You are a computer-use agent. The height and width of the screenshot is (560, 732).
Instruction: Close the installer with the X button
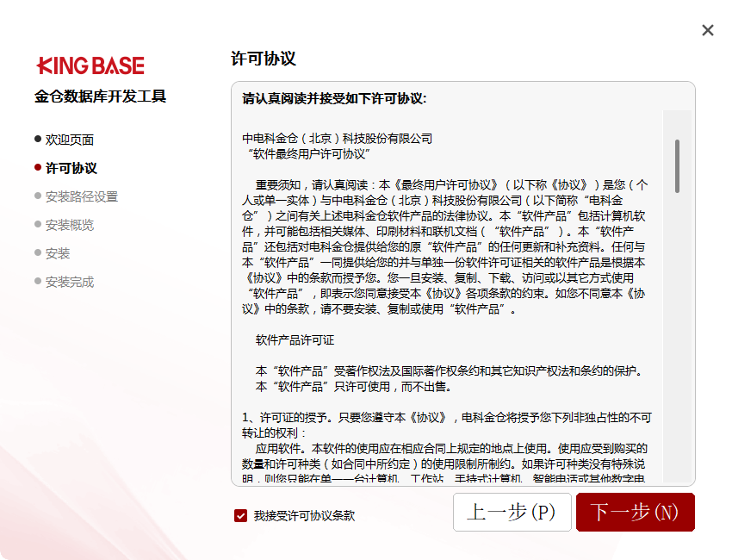pos(707,30)
